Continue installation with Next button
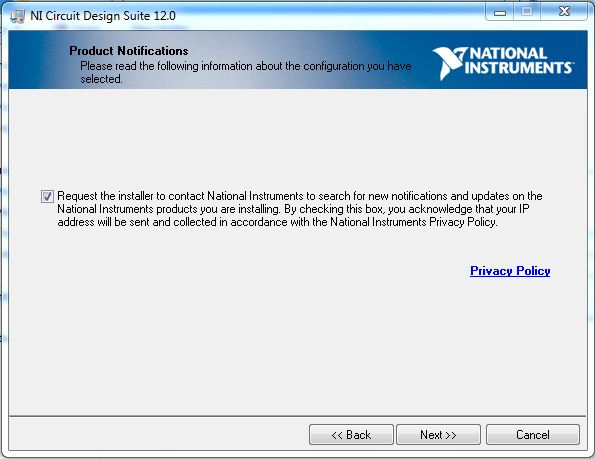Viewport: 595px width, 459px height. click(438, 434)
